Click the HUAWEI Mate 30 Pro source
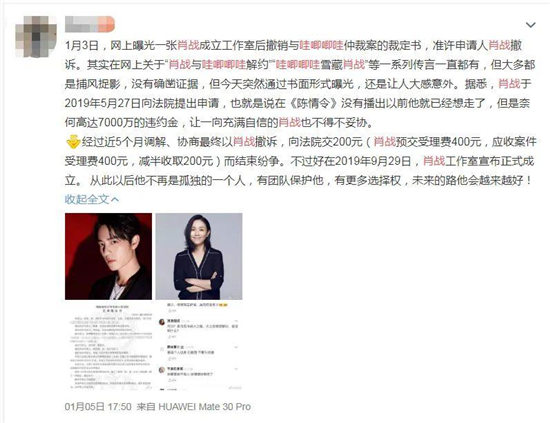This screenshot has height=423, width=550. pyautogui.click(x=204, y=407)
